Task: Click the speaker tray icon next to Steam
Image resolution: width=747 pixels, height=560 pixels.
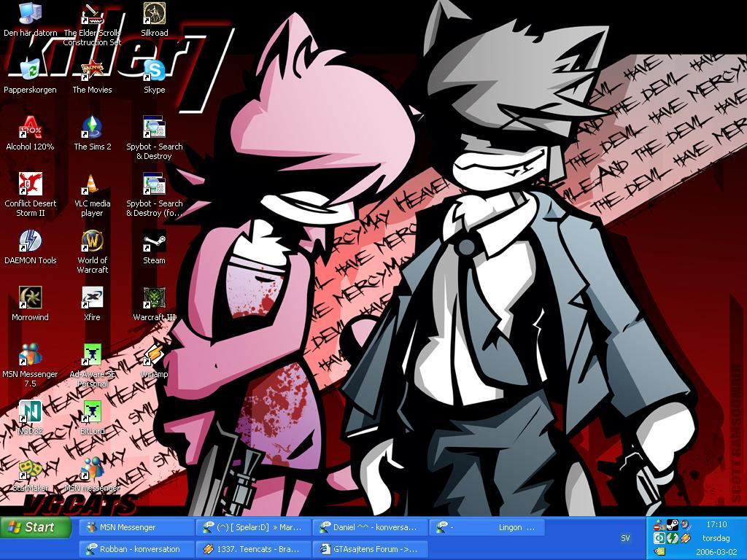Action: coord(686,525)
